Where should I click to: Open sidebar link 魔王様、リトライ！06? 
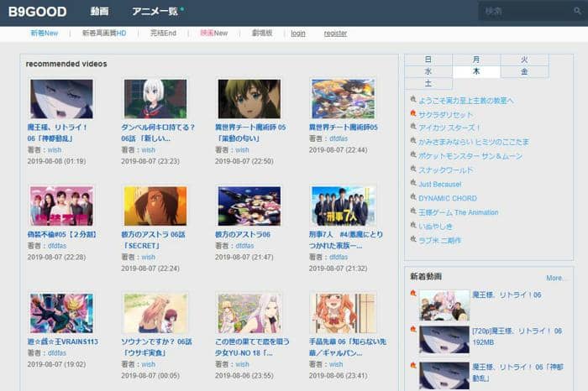tap(507, 295)
